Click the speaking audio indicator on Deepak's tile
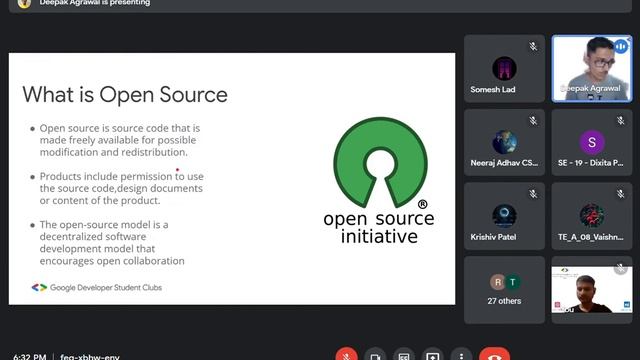This screenshot has width=640, height=360. (620, 47)
